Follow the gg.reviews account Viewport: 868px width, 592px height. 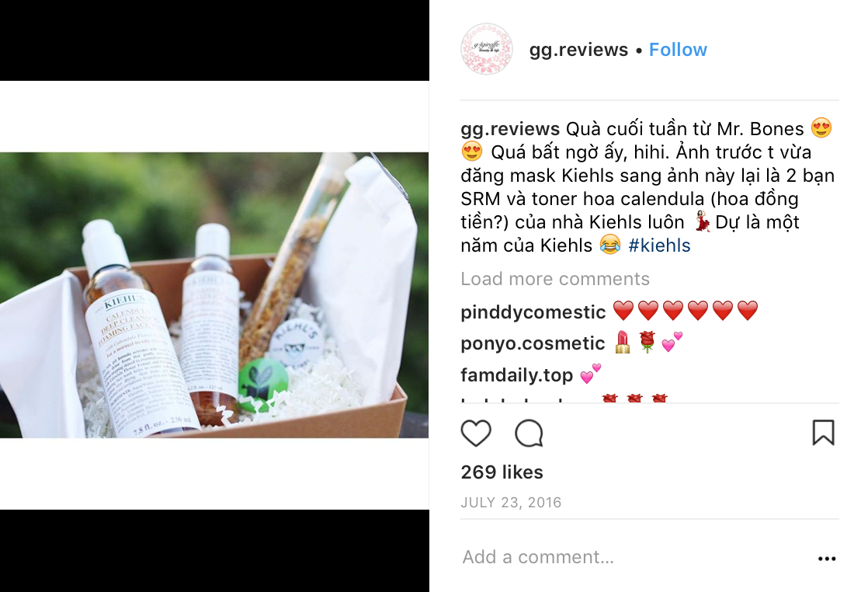tap(678, 50)
